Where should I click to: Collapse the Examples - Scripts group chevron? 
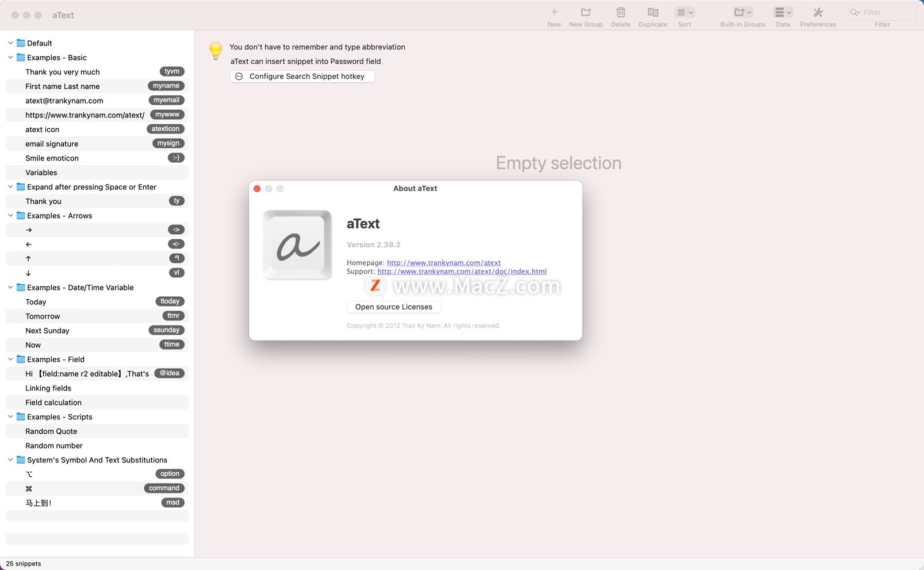point(10,417)
